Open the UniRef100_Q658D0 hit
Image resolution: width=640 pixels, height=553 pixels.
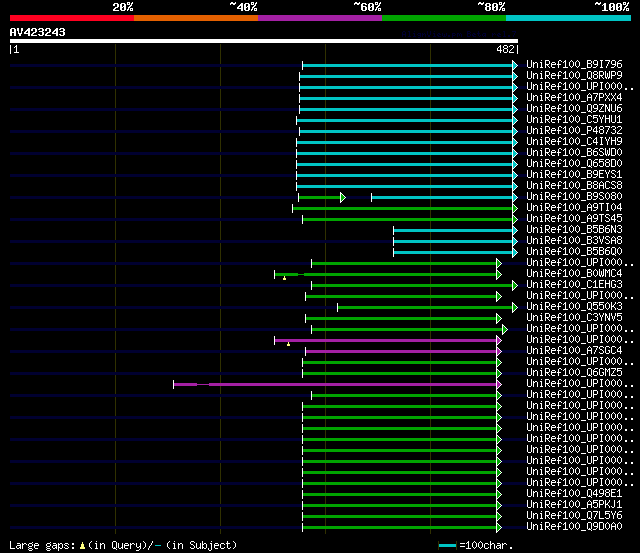(x=574, y=164)
